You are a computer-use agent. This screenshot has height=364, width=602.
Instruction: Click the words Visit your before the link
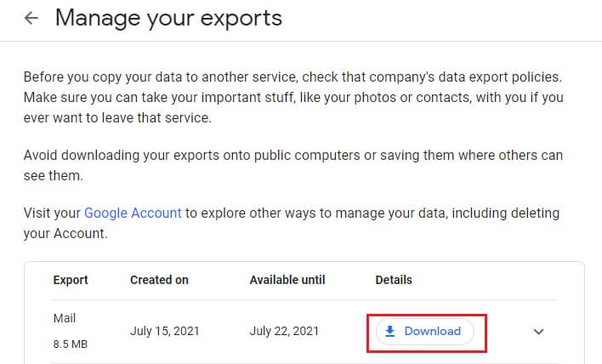pyautogui.click(x=53, y=213)
